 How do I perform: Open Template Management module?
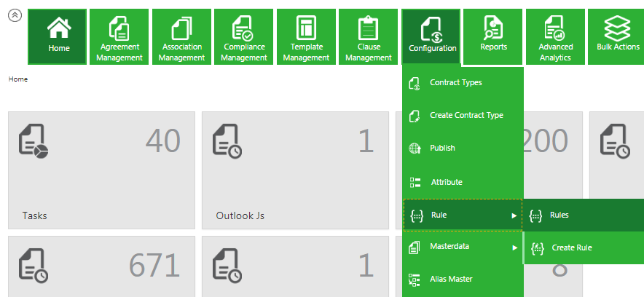pyautogui.click(x=306, y=36)
